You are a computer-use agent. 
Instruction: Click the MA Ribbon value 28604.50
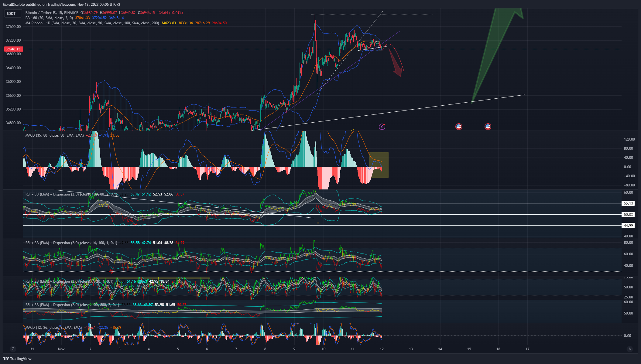coord(219,23)
